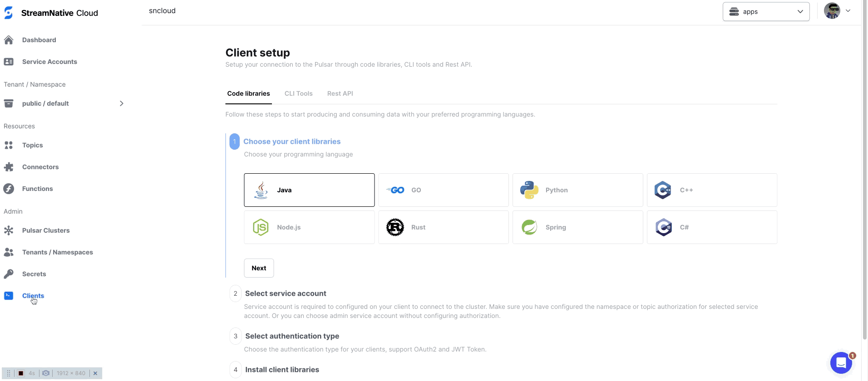Image resolution: width=868 pixels, height=381 pixels.
Task: Click the Next button
Action: click(259, 268)
